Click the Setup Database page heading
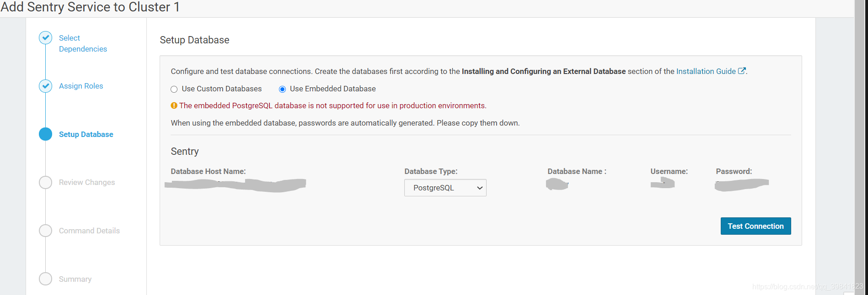 [x=194, y=40]
